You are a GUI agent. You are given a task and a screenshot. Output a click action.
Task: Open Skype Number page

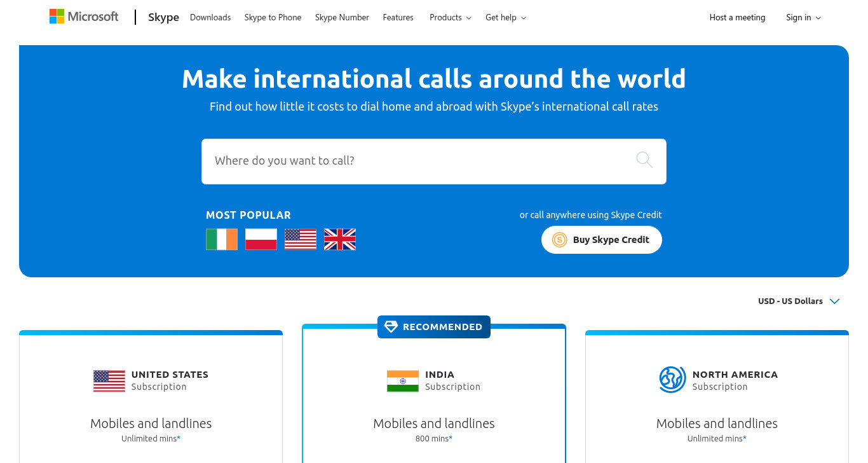point(342,18)
